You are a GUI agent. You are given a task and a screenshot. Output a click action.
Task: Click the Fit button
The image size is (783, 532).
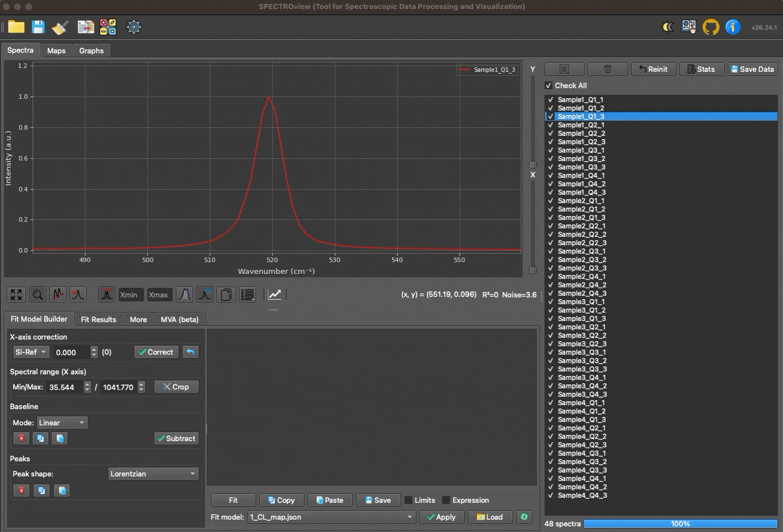point(233,500)
